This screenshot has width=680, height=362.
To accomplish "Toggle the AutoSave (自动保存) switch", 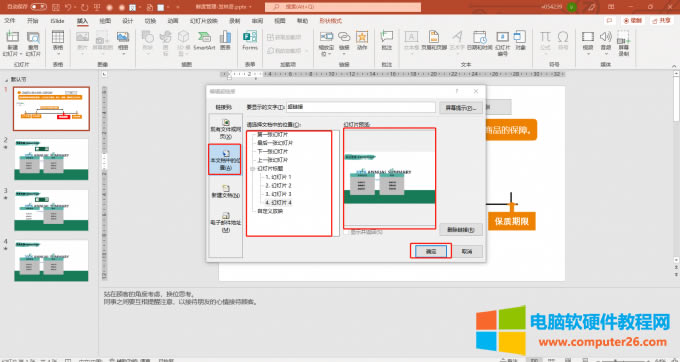I will point(39,7).
